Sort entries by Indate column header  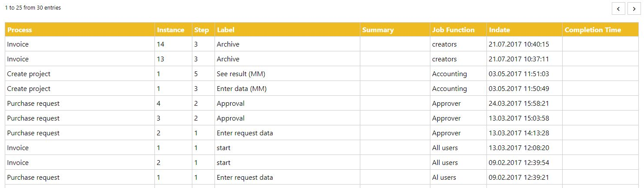(500, 30)
